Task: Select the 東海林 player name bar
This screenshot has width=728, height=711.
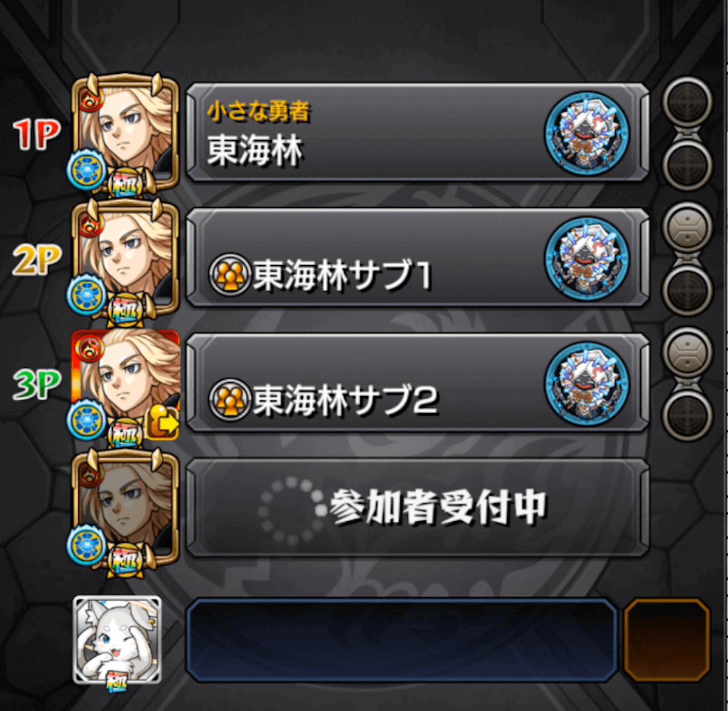Action: tap(418, 133)
